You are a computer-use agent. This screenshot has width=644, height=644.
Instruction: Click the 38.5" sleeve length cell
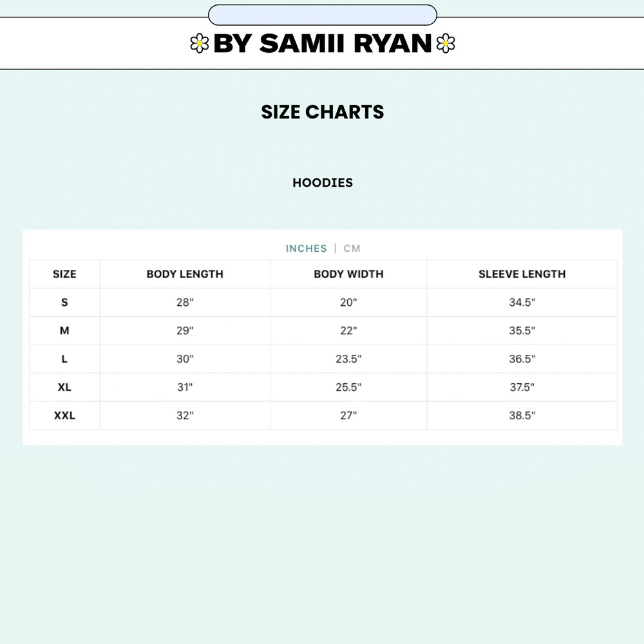[522, 415]
